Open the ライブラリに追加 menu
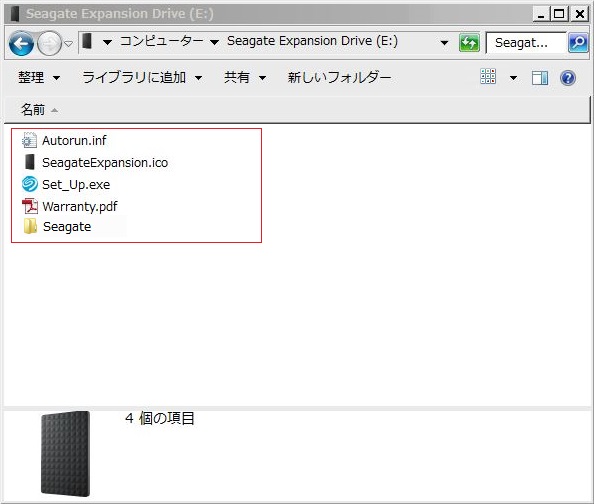 point(142,78)
